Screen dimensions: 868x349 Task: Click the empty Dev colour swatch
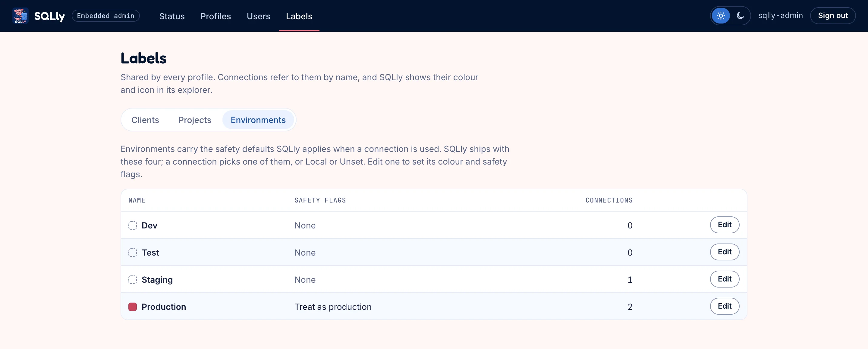click(132, 225)
